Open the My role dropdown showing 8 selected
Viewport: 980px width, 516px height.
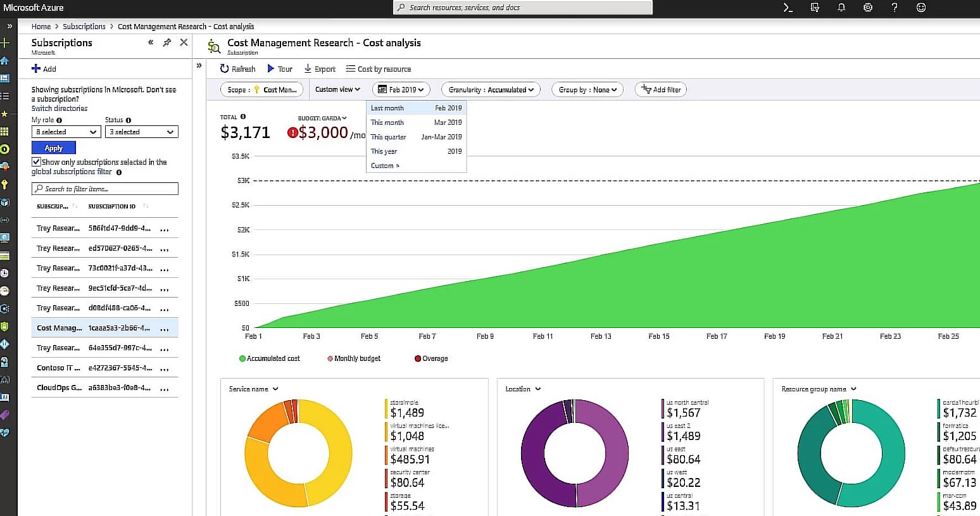click(x=65, y=132)
